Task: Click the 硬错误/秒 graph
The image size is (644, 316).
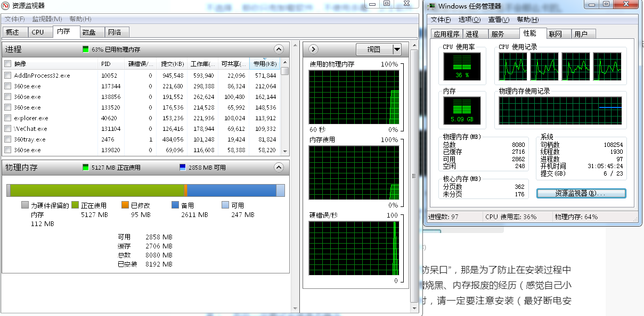Action: coord(354,248)
